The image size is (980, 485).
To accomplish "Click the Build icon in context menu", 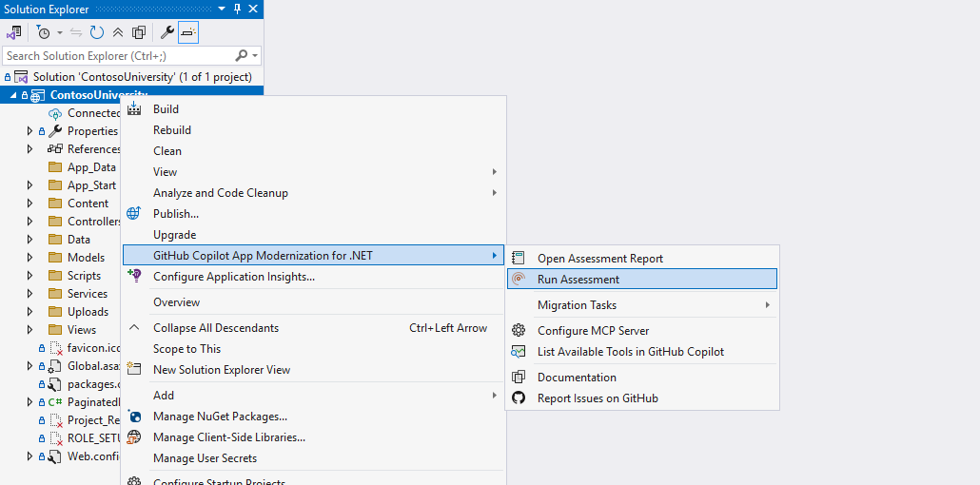I will [x=134, y=108].
